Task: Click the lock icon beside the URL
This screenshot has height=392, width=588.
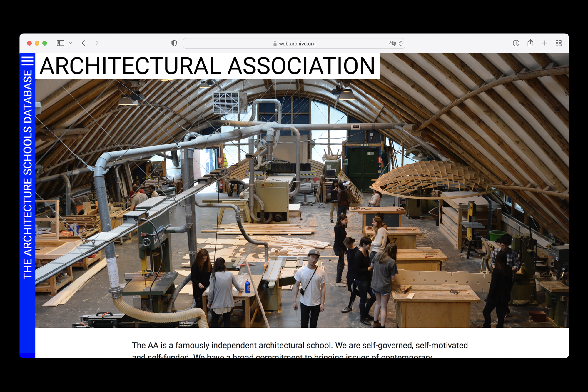Action: [275, 44]
